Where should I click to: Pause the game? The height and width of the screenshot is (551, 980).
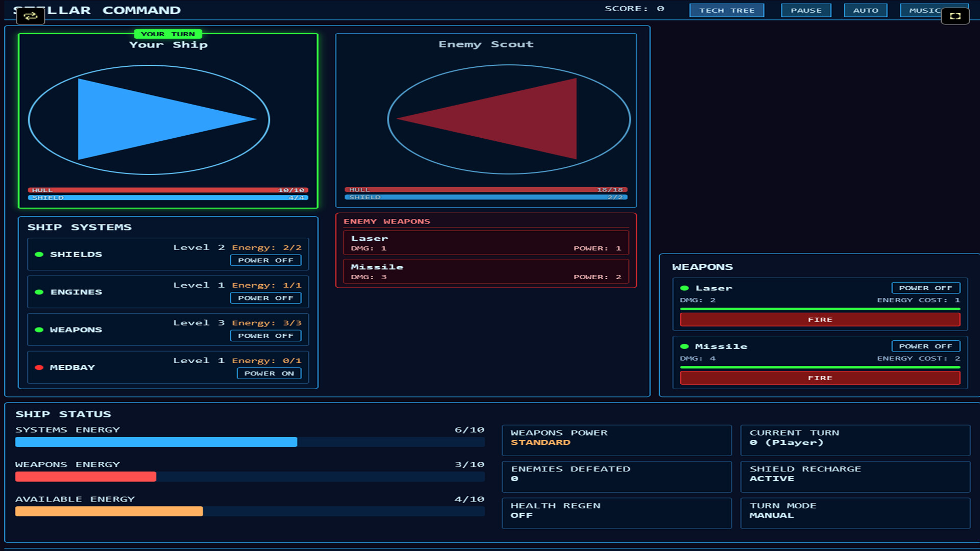806,10
